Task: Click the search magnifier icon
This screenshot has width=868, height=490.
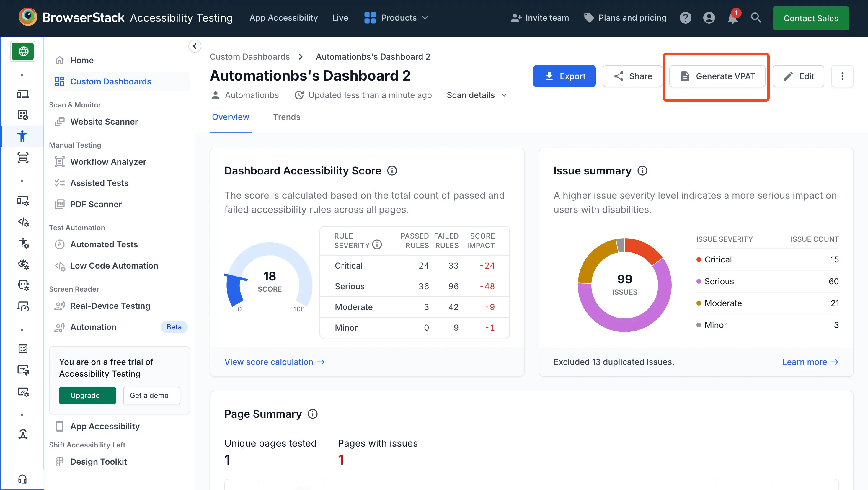Action: click(756, 18)
